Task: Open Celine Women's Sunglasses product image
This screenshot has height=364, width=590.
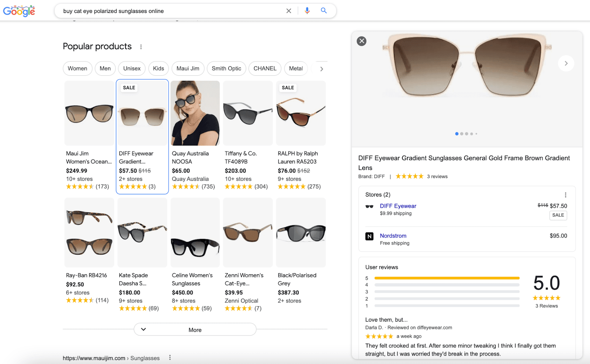Action: click(x=195, y=232)
